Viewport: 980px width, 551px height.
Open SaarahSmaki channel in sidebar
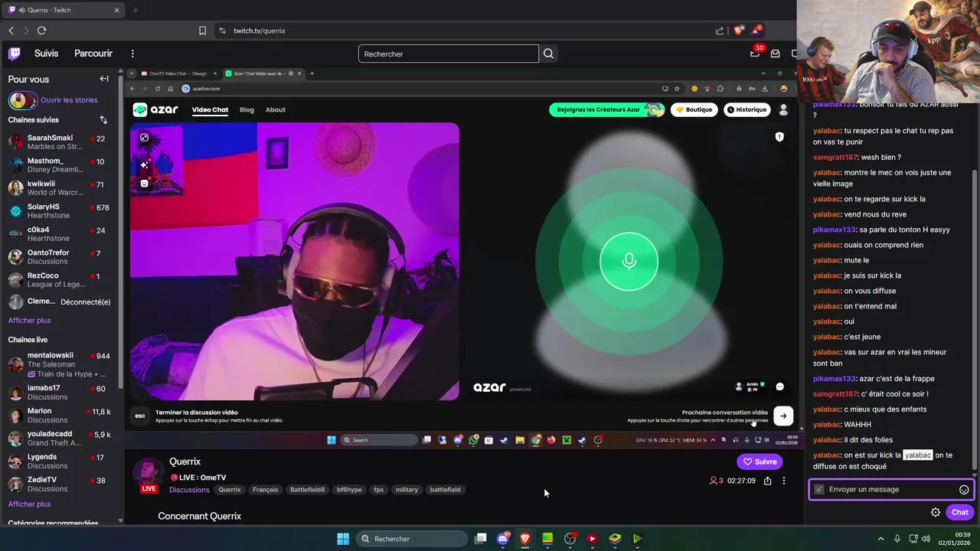(60, 142)
